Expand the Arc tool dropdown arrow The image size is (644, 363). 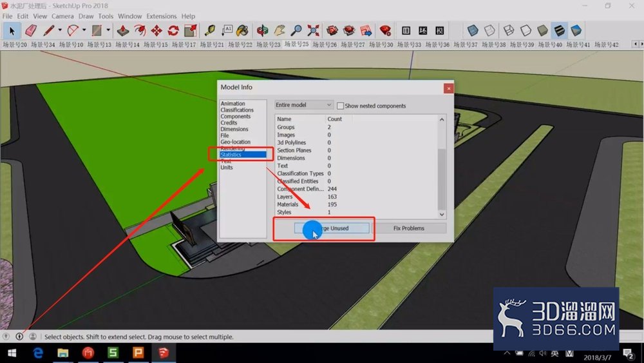click(84, 30)
